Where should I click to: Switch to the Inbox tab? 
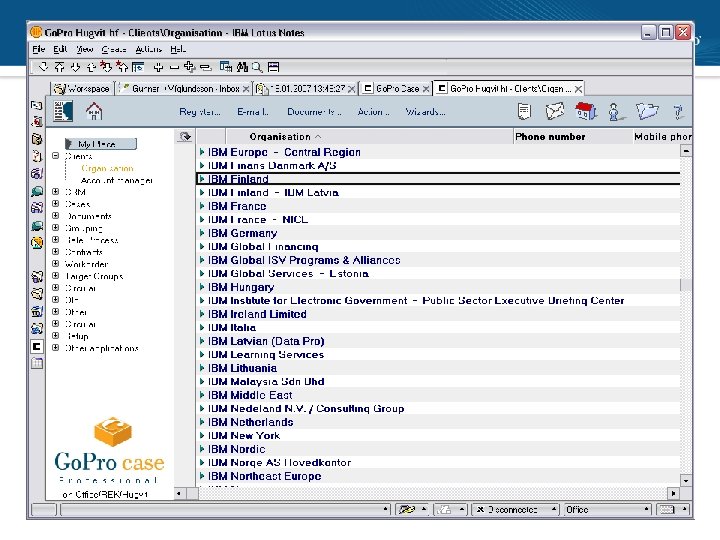pos(185,89)
